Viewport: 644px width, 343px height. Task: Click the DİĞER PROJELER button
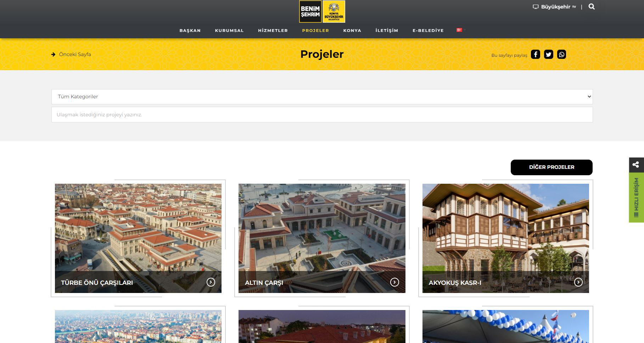551,167
